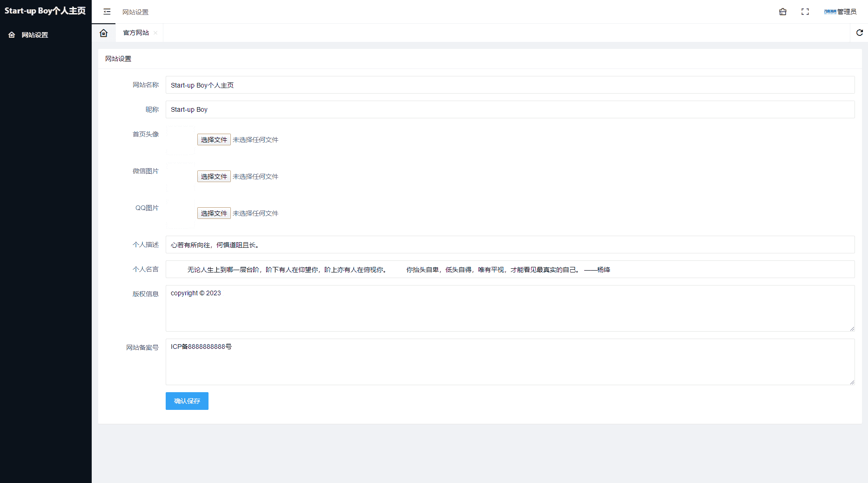
Task: Click 确认保存 button
Action: [187, 401]
